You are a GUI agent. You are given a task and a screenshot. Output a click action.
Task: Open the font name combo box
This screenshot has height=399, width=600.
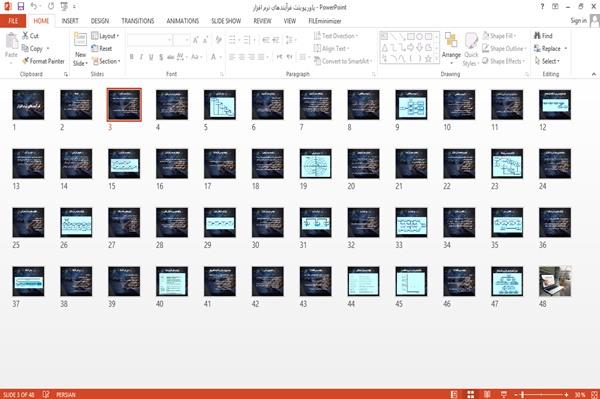click(149, 40)
